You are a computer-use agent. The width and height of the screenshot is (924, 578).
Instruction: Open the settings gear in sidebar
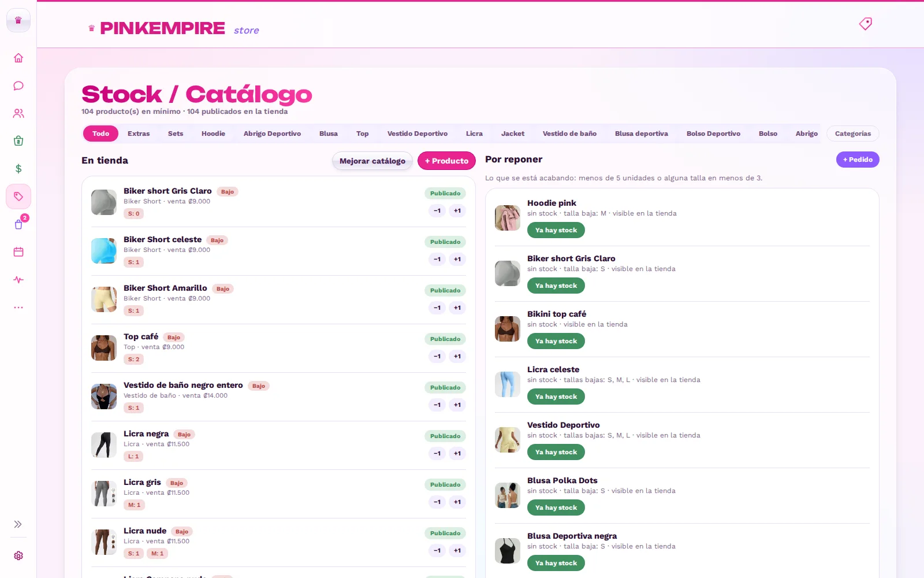coord(18,555)
